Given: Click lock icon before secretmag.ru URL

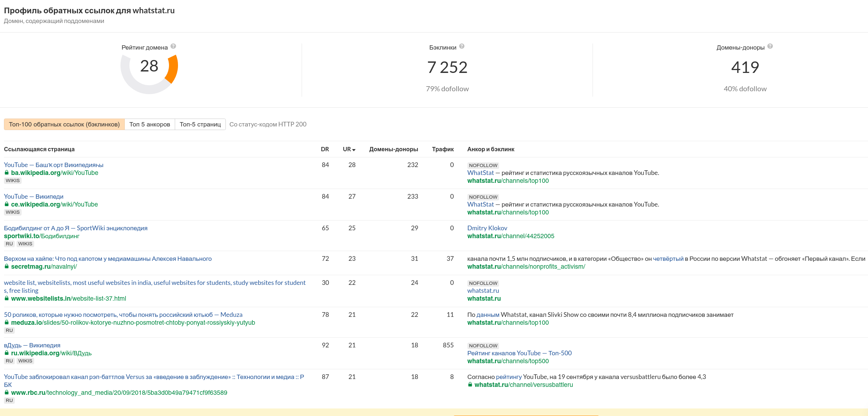Looking at the screenshot, I should click(x=6, y=267).
